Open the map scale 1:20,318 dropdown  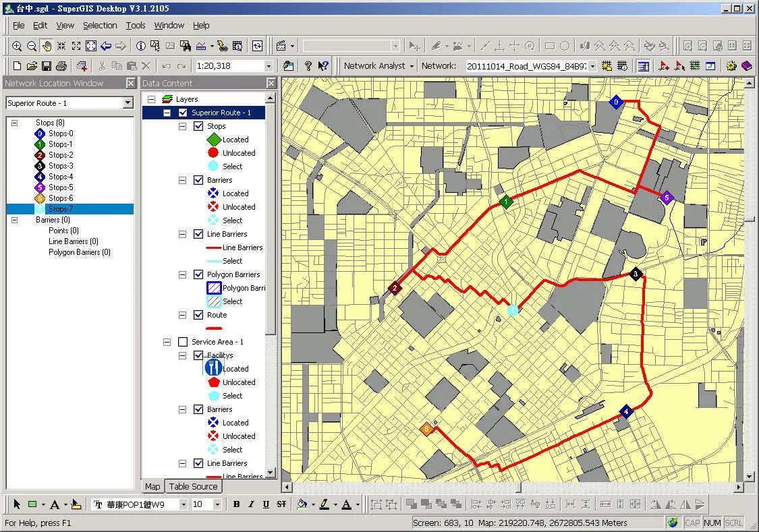(269, 66)
